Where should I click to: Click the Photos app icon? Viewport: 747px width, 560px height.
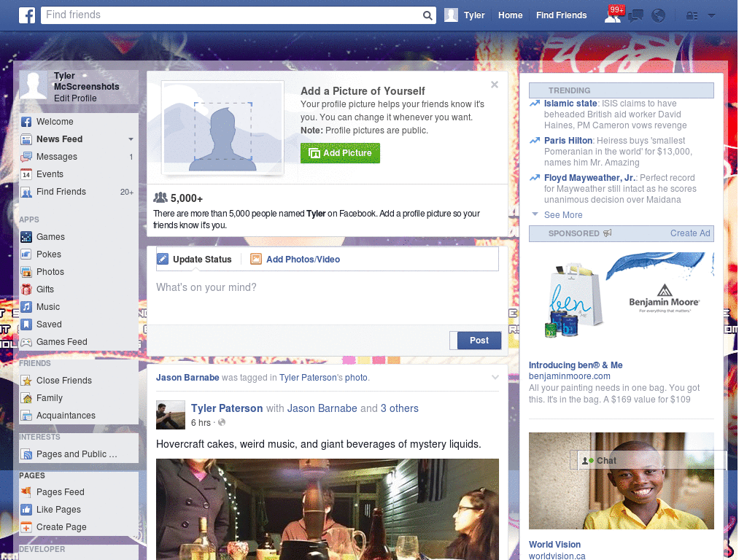[x=26, y=272]
